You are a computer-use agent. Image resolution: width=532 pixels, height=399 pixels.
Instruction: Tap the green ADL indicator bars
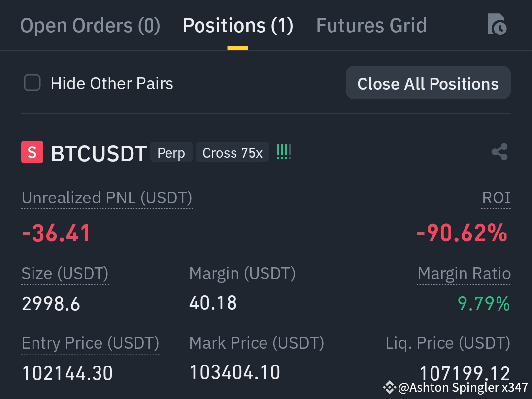[x=284, y=152]
